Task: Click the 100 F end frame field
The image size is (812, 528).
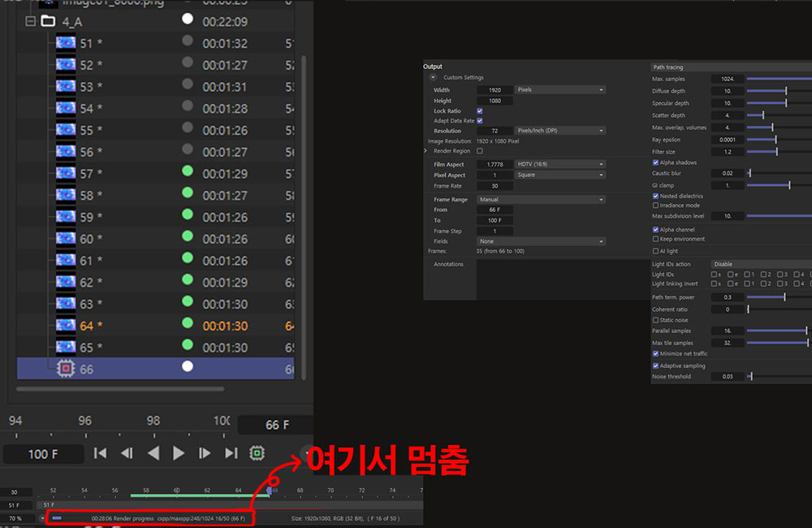Action: pos(44,454)
